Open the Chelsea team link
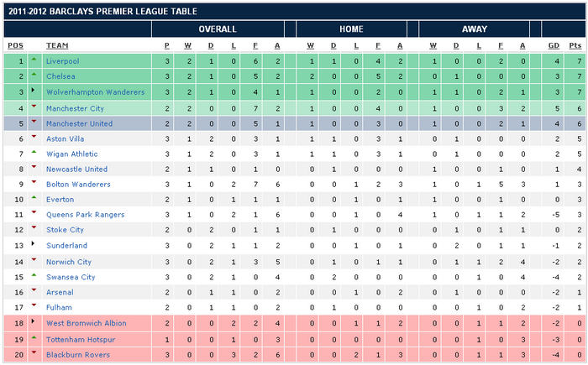 pos(61,76)
